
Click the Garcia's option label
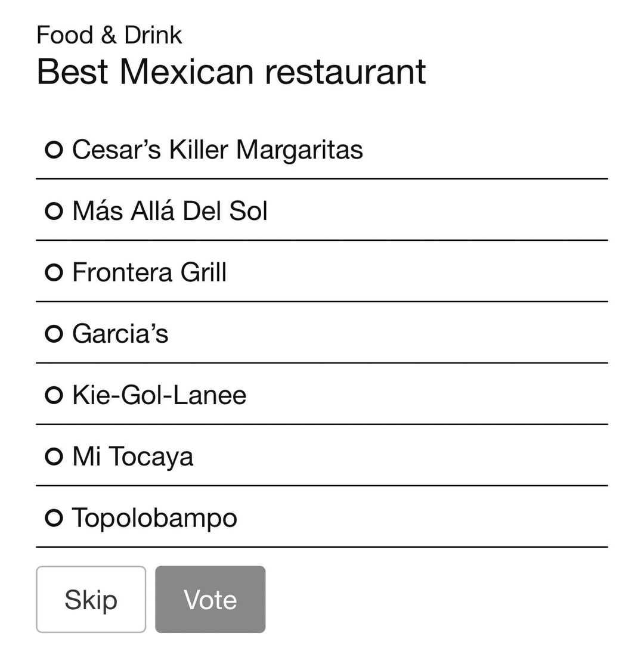pos(120,334)
